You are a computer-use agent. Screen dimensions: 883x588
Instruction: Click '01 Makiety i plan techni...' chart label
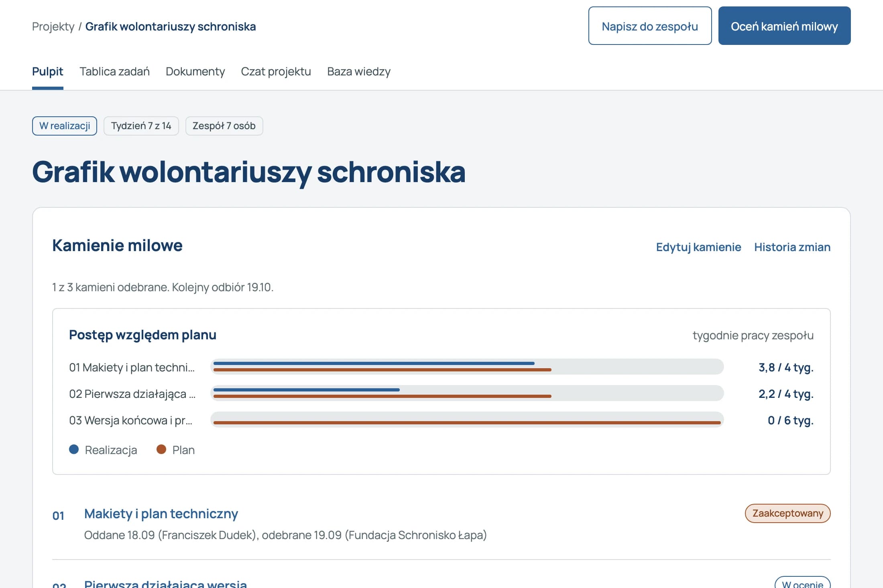pos(132,367)
